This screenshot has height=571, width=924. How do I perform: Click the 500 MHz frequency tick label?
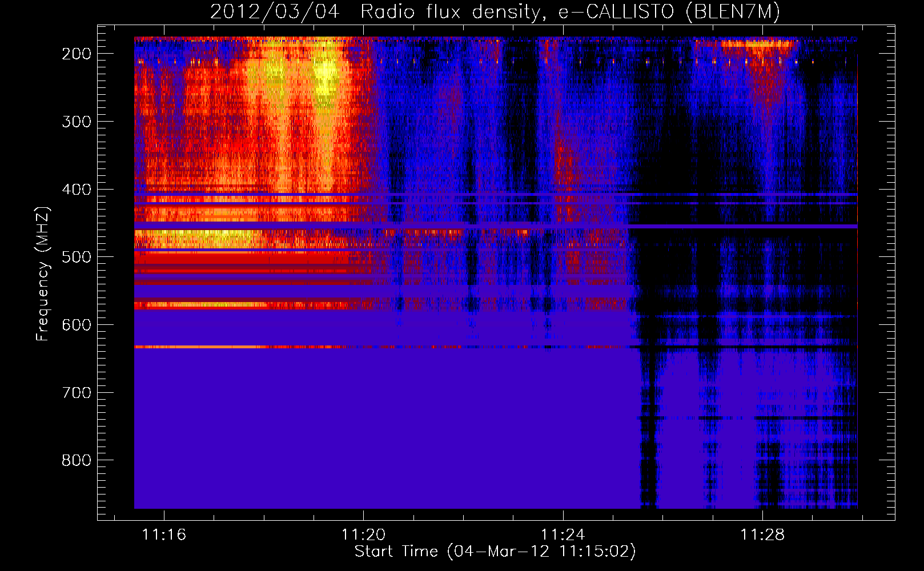(77, 257)
